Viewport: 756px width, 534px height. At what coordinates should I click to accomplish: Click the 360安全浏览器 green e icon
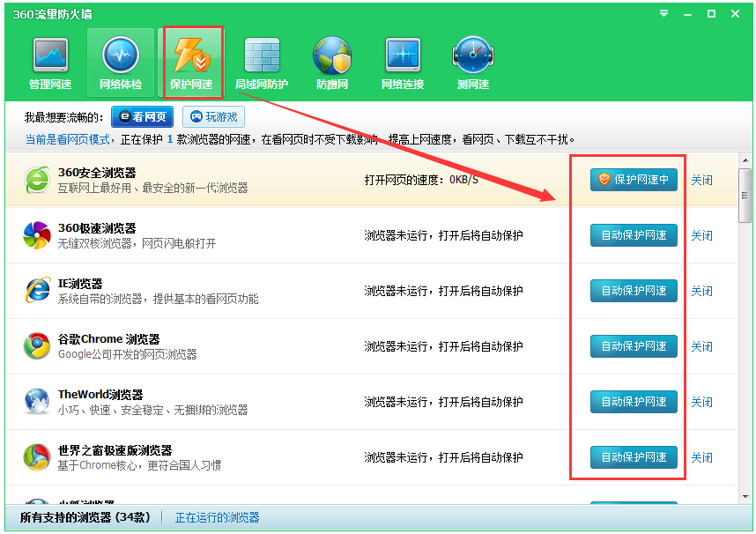coord(37,180)
